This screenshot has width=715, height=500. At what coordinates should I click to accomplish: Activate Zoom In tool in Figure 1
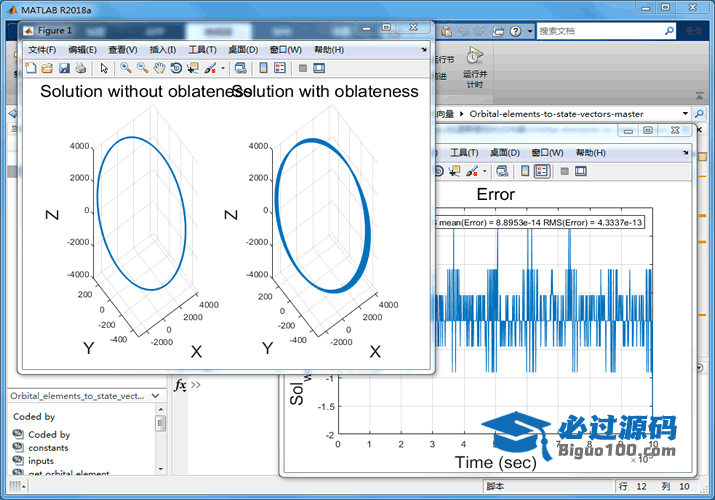(x=126, y=68)
